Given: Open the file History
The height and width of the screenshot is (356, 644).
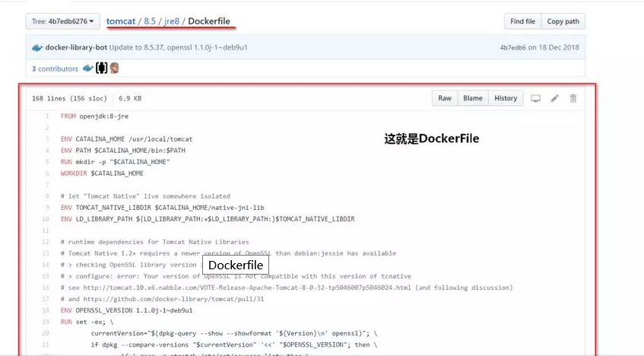Looking at the screenshot, I should coord(506,98).
